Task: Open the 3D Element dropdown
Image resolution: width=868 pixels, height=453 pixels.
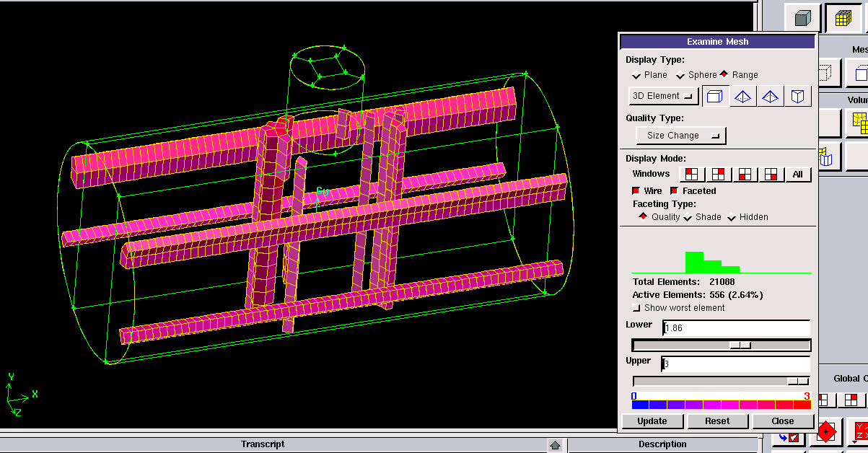Action: pyautogui.click(x=663, y=96)
